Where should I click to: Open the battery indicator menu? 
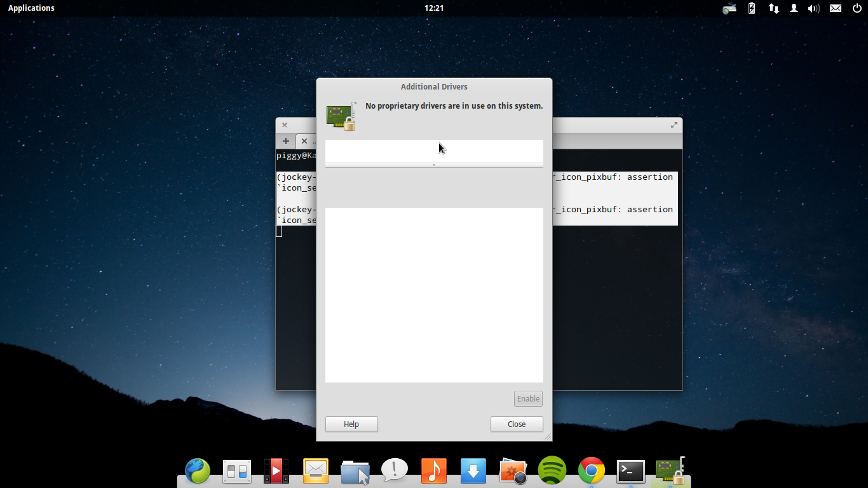coord(752,8)
